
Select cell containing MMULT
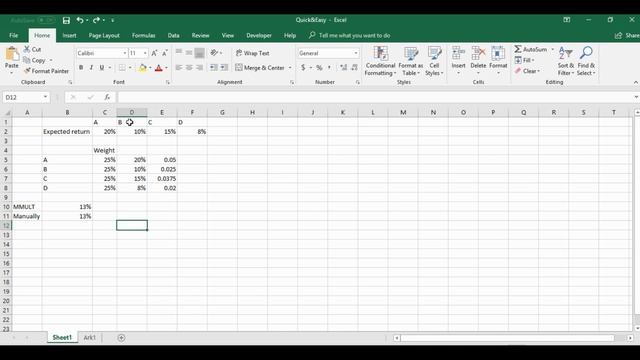pyautogui.click(x=27, y=207)
